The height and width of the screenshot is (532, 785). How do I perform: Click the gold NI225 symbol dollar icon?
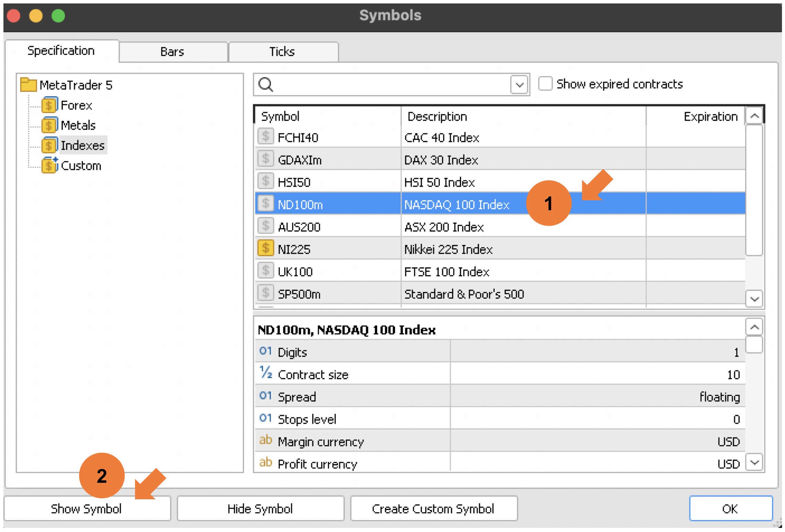coord(265,248)
